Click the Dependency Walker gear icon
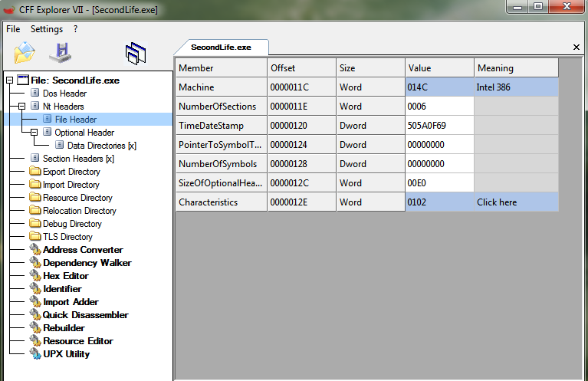Screen dimensions: 588x381 tap(35, 262)
